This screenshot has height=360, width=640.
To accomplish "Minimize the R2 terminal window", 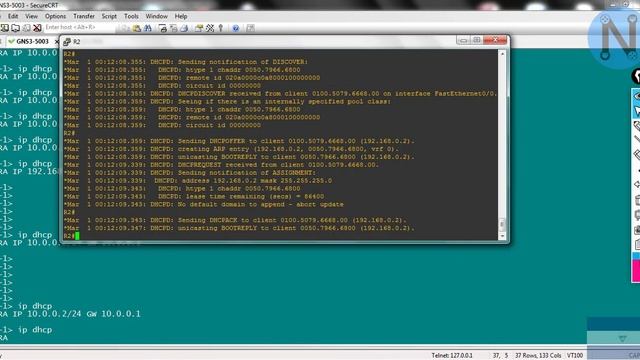I will (x=463, y=40).
